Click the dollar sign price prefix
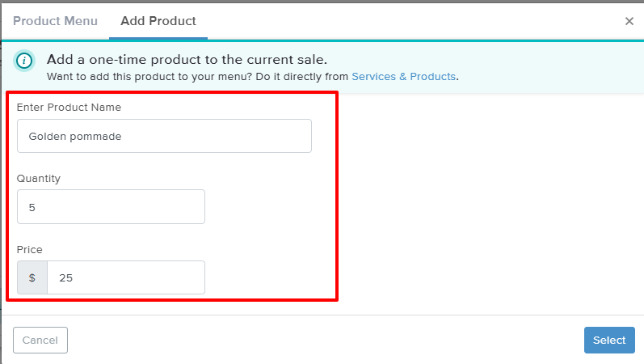Screen dimensions: 644x364 click(x=32, y=277)
